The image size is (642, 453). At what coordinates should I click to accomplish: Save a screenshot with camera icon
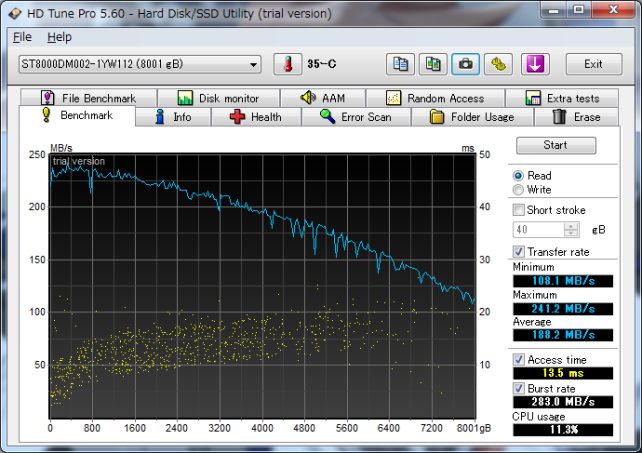(x=465, y=64)
